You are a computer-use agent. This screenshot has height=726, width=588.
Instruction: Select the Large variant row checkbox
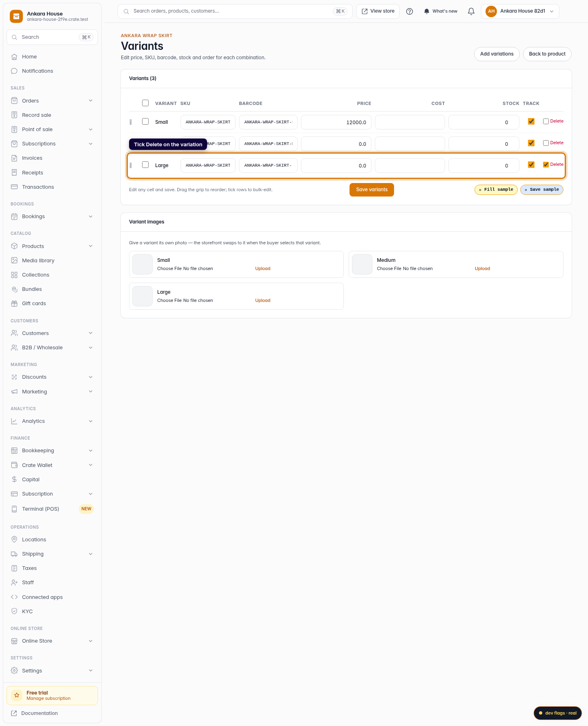tap(145, 165)
